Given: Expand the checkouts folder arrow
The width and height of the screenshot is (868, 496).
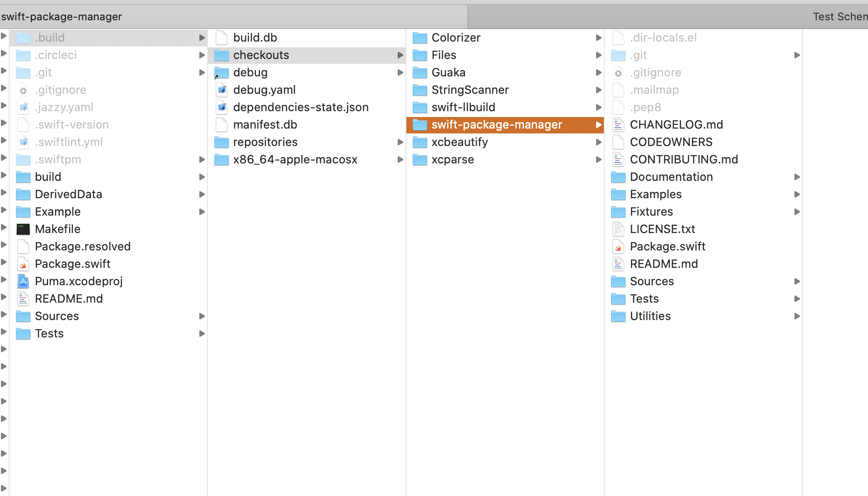Looking at the screenshot, I should point(401,55).
